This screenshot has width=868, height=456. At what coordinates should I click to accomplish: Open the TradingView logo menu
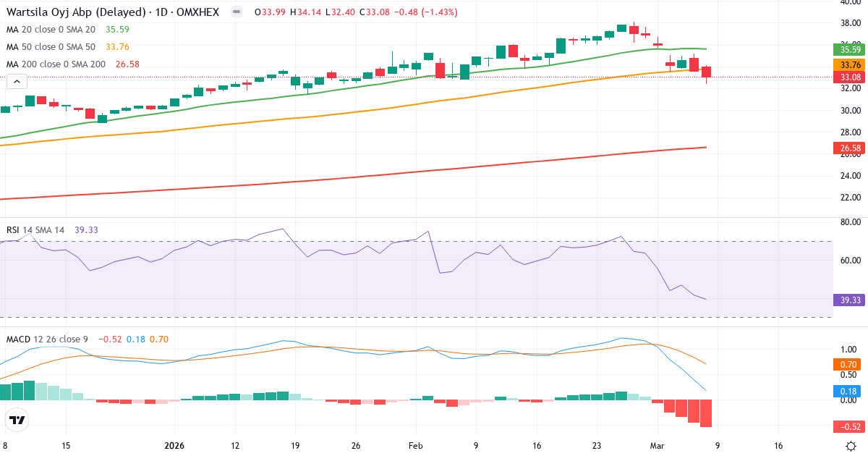pos(18,418)
